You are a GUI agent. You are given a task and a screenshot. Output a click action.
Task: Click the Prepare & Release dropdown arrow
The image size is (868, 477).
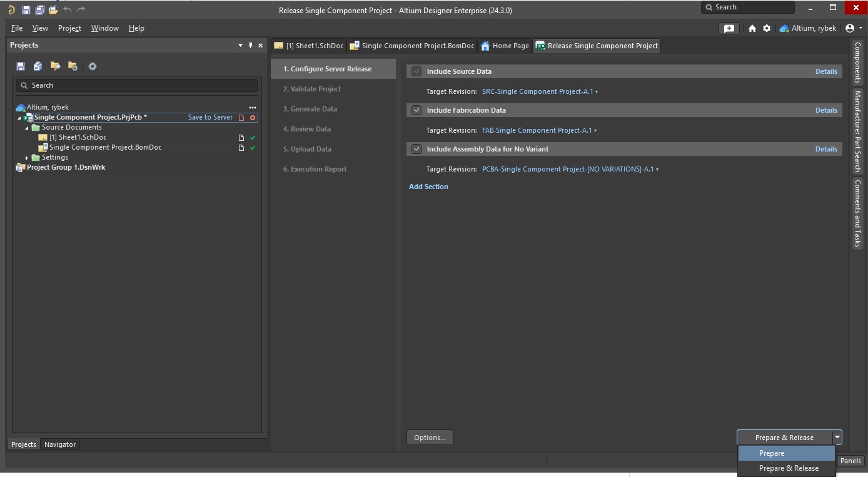pos(837,437)
